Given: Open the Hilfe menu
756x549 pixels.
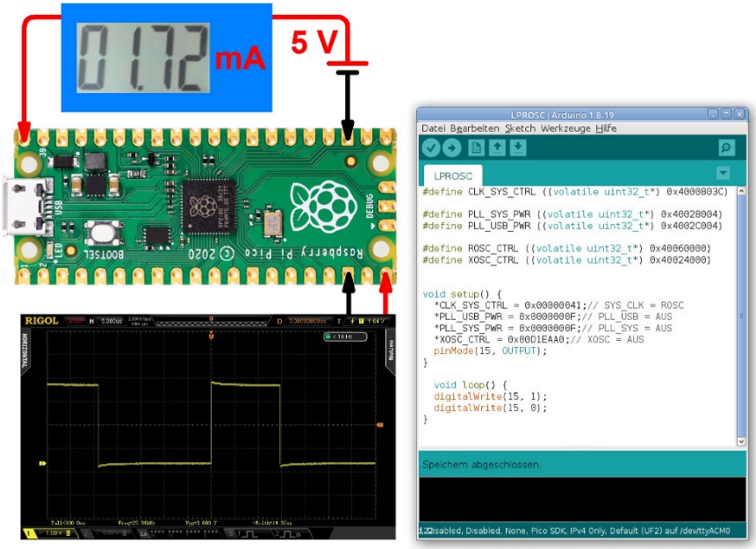Looking at the screenshot, I should pos(606,128).
